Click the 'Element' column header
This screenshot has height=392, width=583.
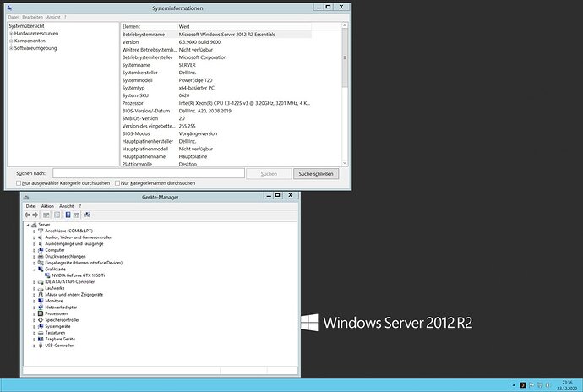[x=149, y=26]
